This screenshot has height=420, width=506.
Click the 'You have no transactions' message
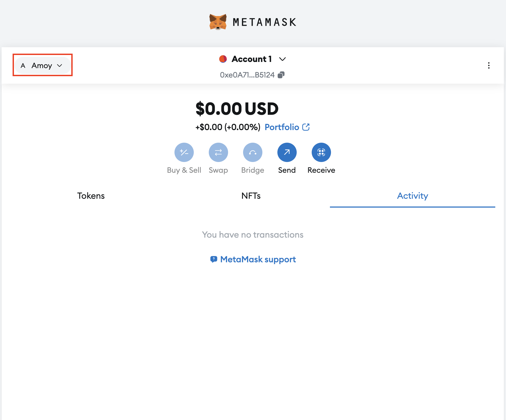253,235
